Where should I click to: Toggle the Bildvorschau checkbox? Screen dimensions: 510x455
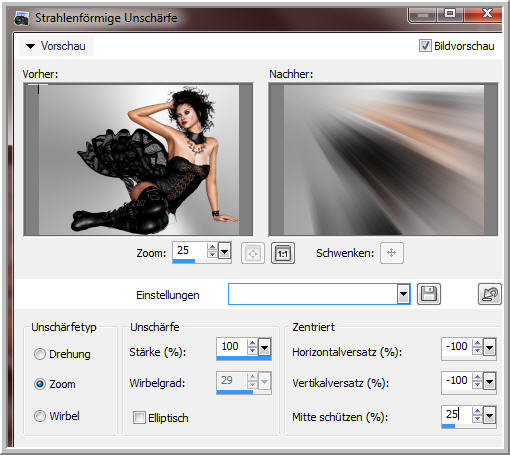pyautogui.click(x=425, y=46)
